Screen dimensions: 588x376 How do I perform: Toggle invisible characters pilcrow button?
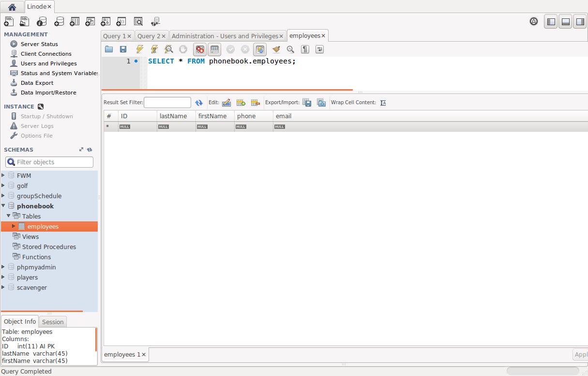[305, 49]
